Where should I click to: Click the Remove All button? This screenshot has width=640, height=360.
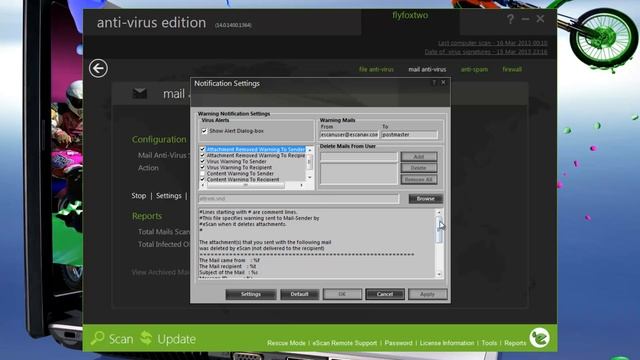pos(419,179)
